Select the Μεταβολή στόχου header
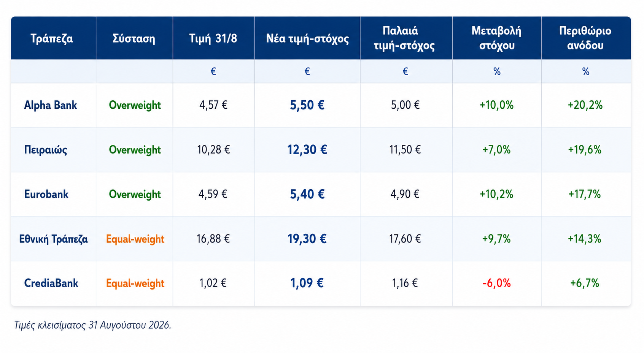The image size is (644, 353). point(496,38)
